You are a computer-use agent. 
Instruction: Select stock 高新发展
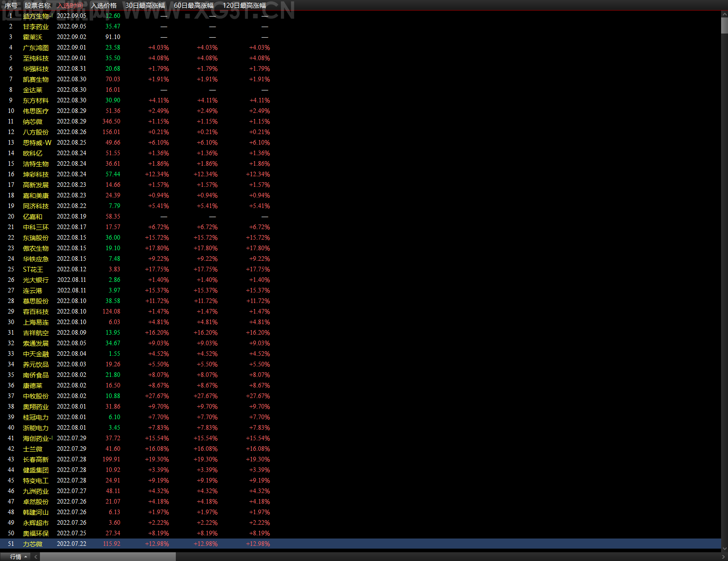36,185
